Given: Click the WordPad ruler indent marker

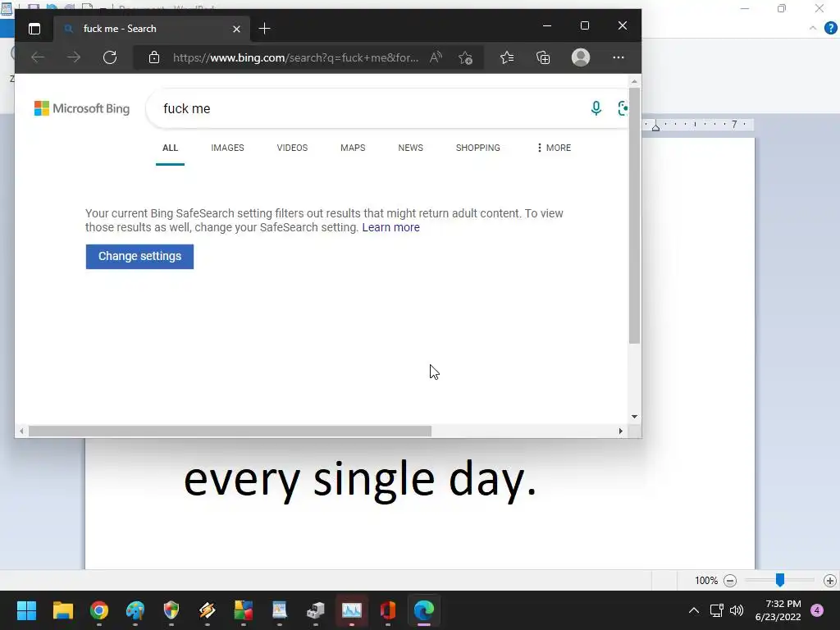Looking at the screenshot, I should (655, 126).
